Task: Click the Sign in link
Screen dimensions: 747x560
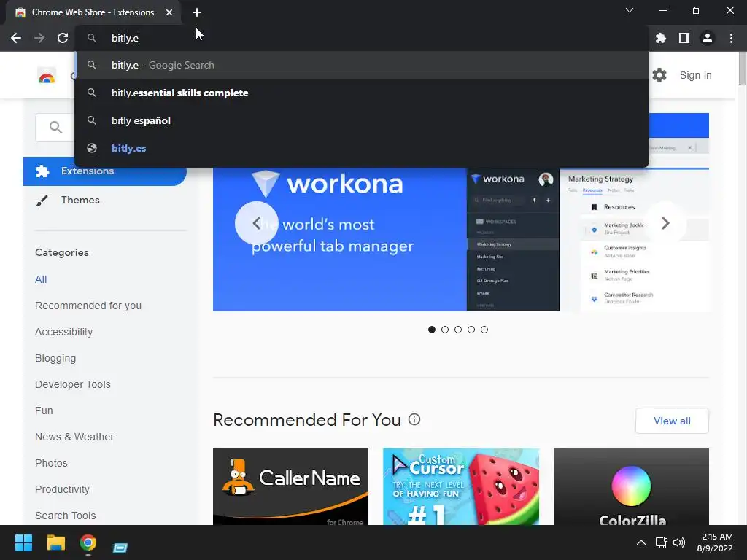Action: [x=695, y=75]
